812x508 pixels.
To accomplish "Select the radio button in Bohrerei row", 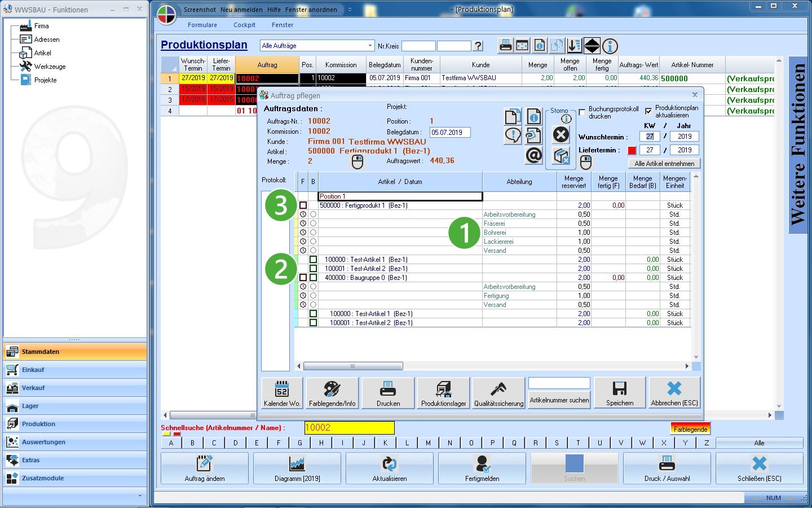I will coord(313,233).
